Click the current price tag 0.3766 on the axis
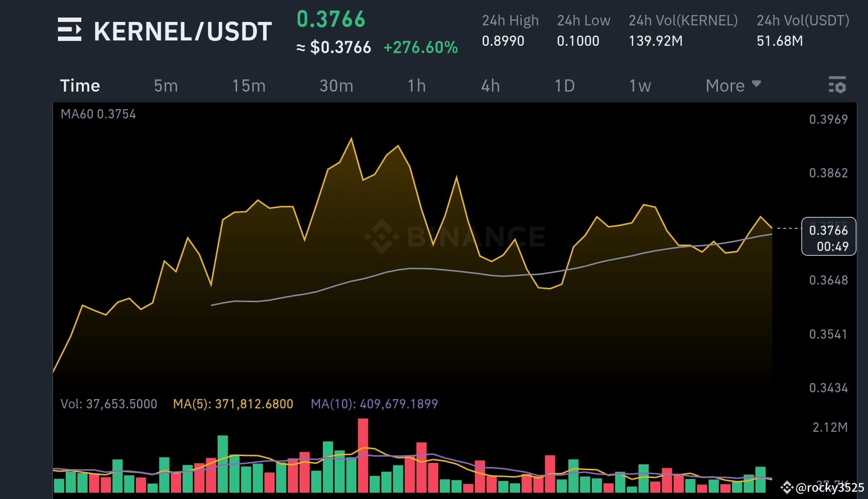This screenshot has height=499, width=868. pos(828,230)
